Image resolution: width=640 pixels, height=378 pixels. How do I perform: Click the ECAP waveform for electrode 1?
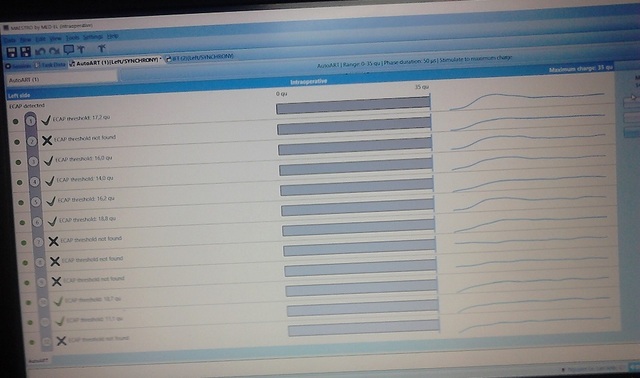click(x=527, y=101)
